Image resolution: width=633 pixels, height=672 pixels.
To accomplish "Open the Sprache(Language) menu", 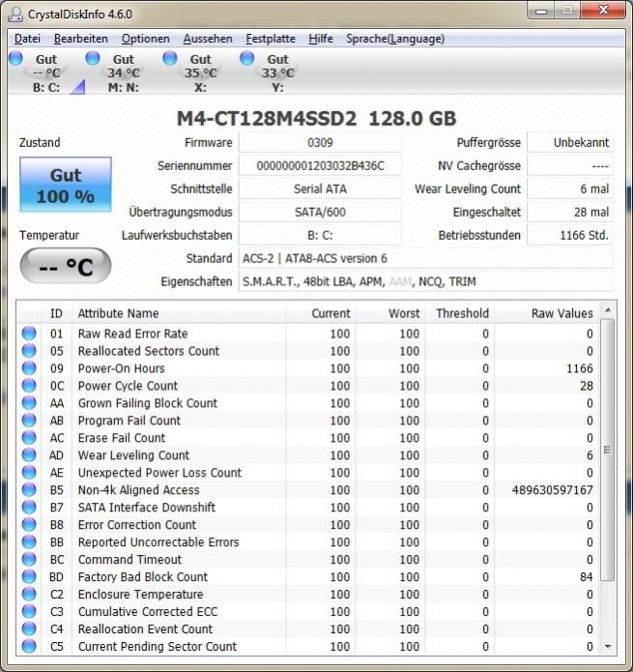I will coord(395,39).
